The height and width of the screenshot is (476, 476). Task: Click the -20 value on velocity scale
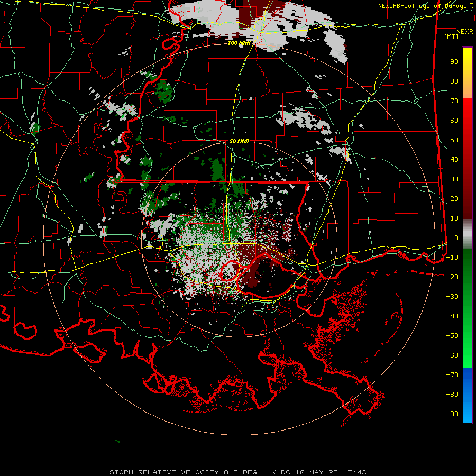pos(452,277)
